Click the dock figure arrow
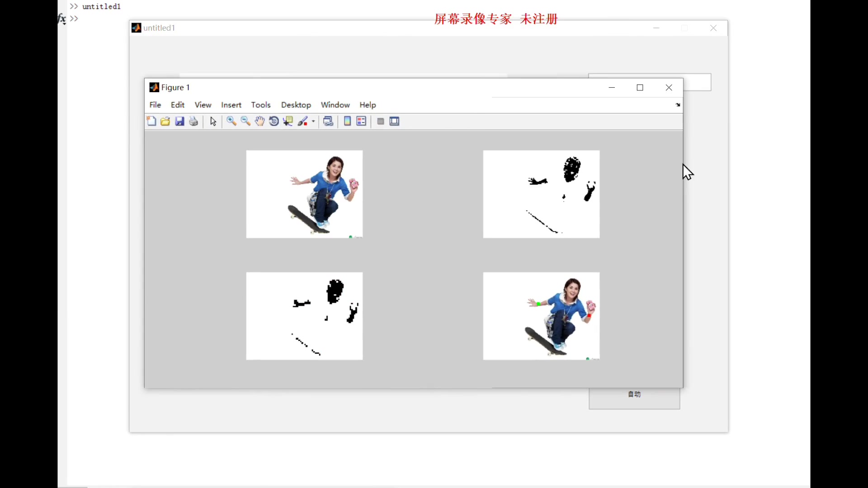Image resolution: width=868 pixels, height=488 pixels. [678, 105]
